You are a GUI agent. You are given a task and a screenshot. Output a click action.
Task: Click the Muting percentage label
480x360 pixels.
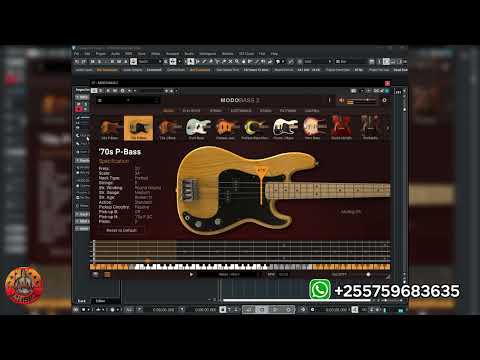(351, 212)
